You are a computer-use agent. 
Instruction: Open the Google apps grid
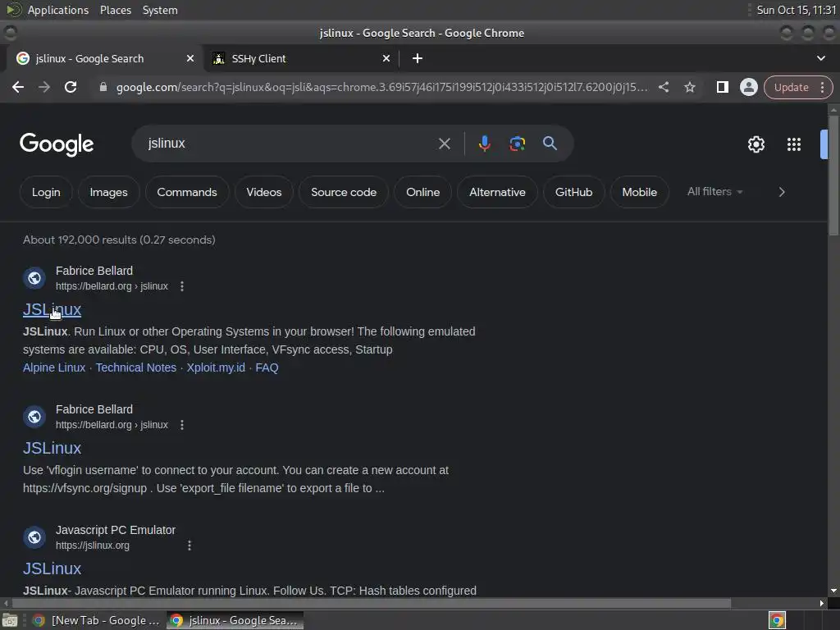point(794,144)
